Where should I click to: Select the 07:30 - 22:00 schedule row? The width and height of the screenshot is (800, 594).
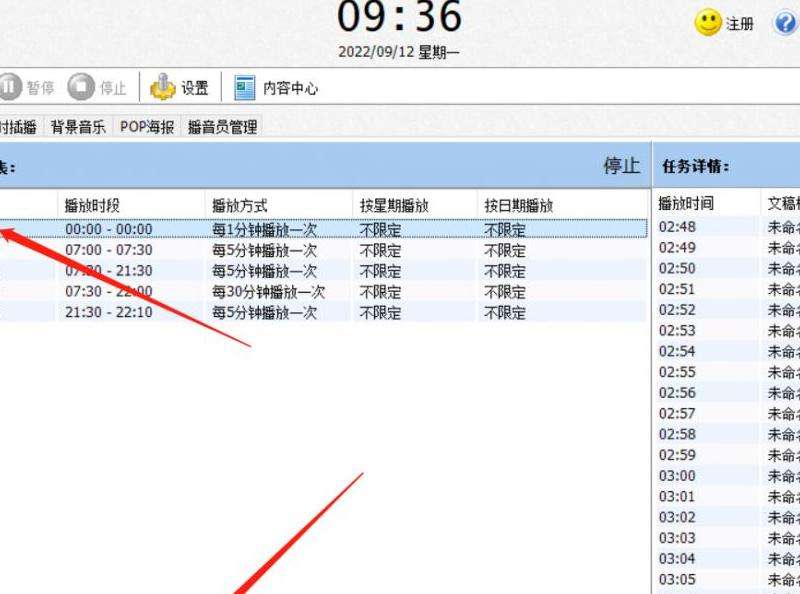click(120, 291)
